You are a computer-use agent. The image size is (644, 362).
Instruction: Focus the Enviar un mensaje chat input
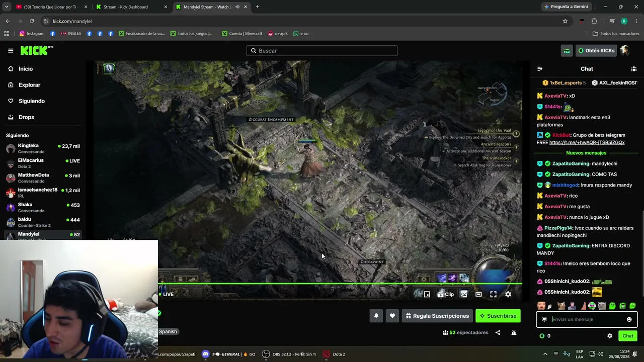pyautogui.click(x=587, y=319)
